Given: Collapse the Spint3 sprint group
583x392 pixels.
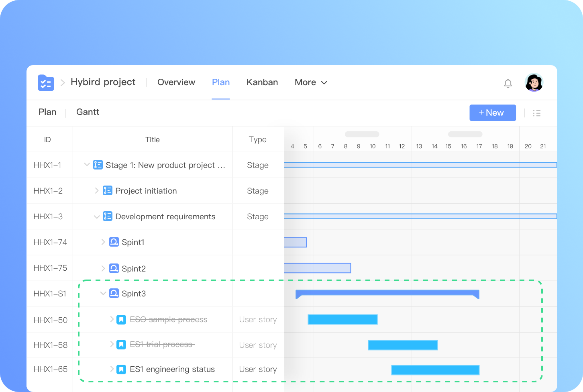Looking at the screenshot, I should [103, 293].
